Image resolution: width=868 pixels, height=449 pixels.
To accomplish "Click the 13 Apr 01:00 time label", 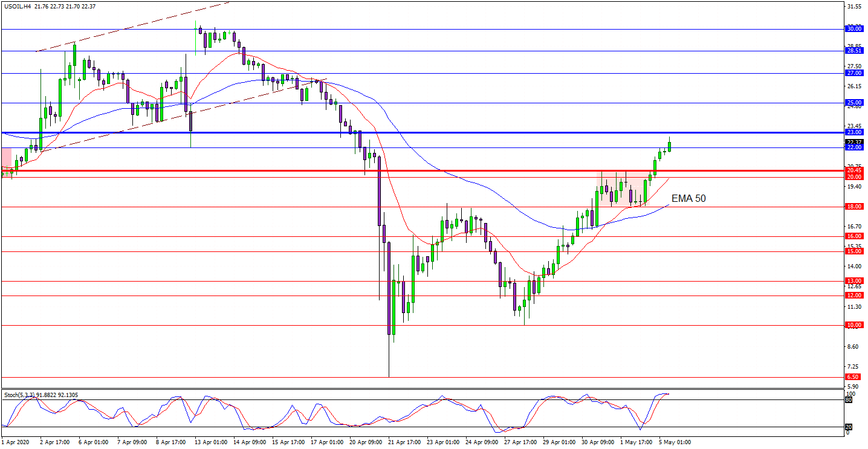I will [x=212, y=442].
